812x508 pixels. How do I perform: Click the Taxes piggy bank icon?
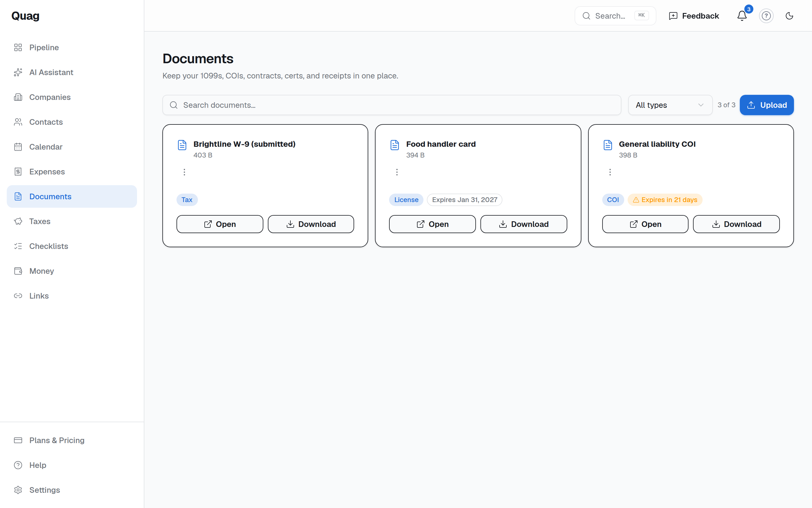coord(18,222)
